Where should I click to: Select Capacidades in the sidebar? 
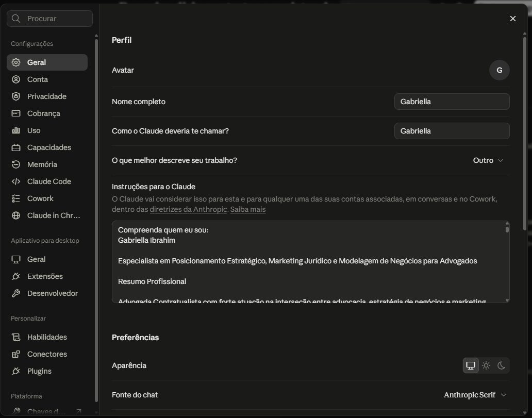(x=47, y=147)
